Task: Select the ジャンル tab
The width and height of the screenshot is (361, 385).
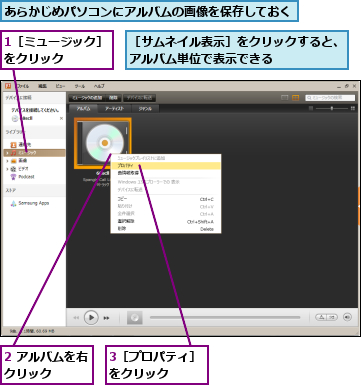Action: coord(145,109)
